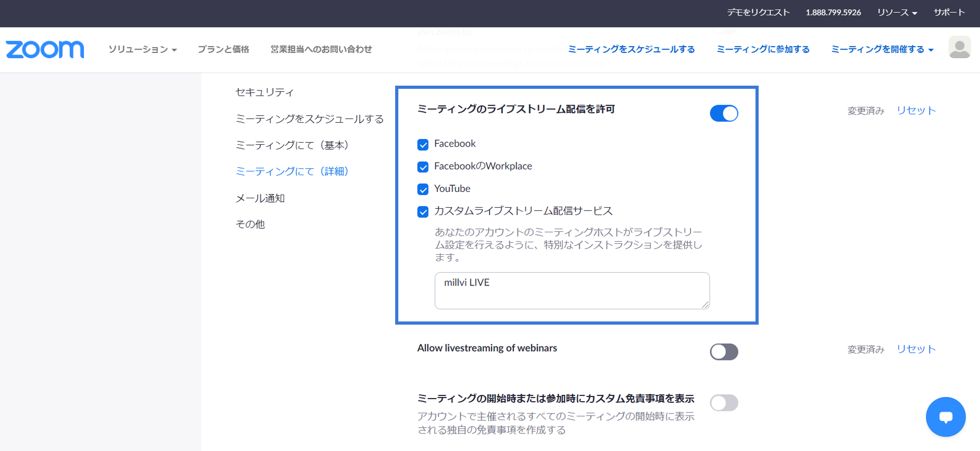Viewport: 980px width, 451px height.
Task: Select セキュリティ in the sidebar
Action: (264, 92)
